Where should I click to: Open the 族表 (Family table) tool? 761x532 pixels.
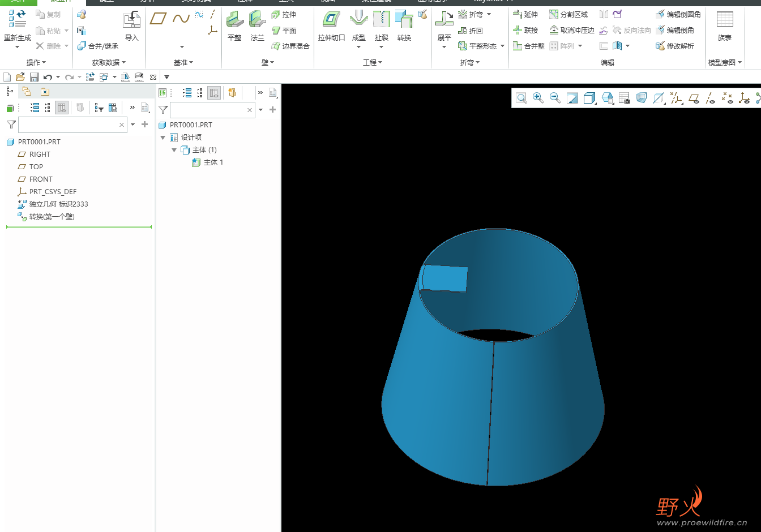pyautogui.click(x=725, y=26)
